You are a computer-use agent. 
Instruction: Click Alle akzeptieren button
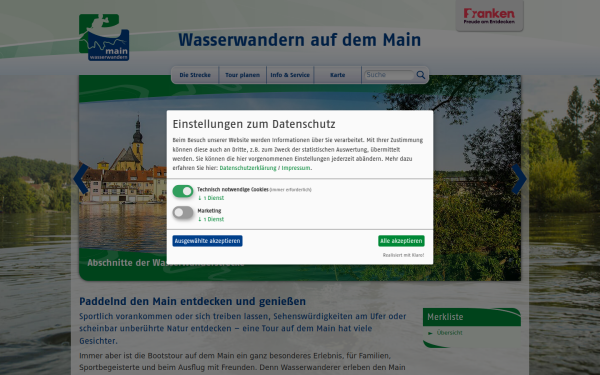point(401,241)
